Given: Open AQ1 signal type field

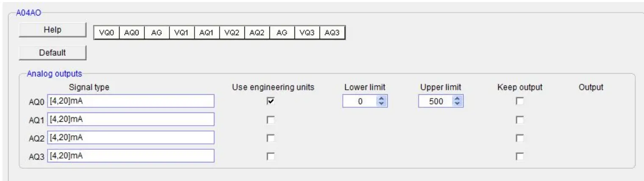Looking at the screenshot, I should pos(130,120).
